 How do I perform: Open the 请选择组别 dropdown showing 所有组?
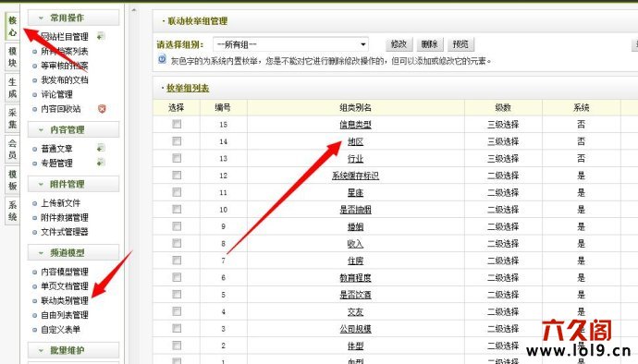(291, 44)
